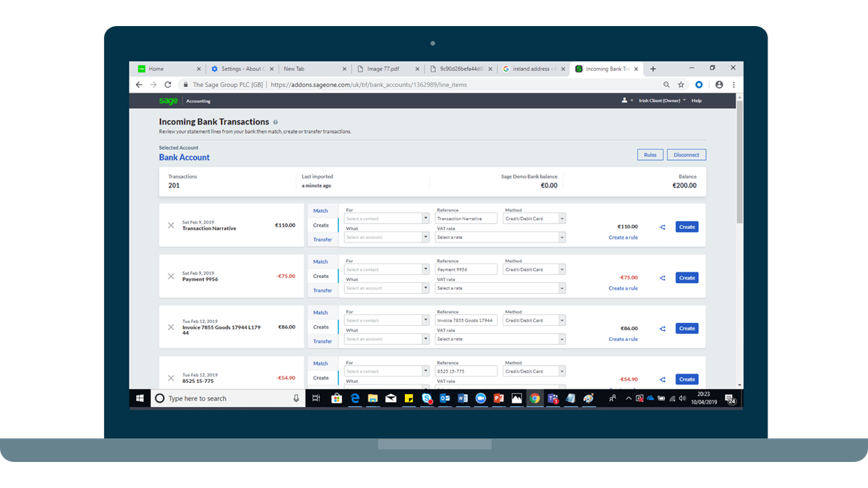Remove the Payment 9956 transaction with X
This screenshot has width=868, height=488.
pos(171,277)
